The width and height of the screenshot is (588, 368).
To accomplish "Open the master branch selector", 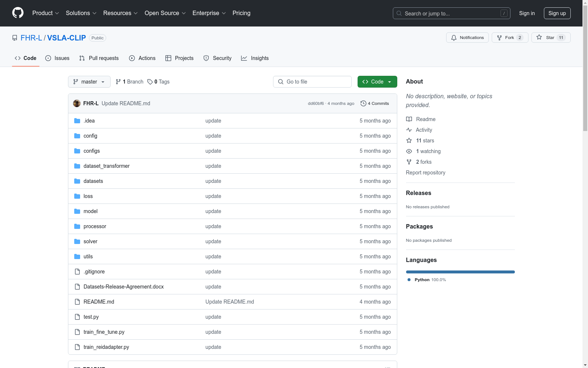I will (89, 82).
